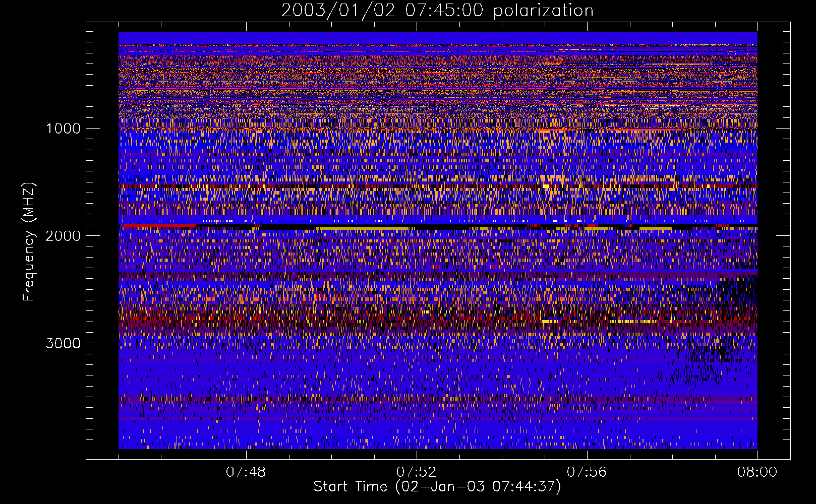The width and height of the screenshot is (816, 504).
Task: Click the "Start Time (02-Jan-03 07:44:37)" label
Action: tap(437, 487)
